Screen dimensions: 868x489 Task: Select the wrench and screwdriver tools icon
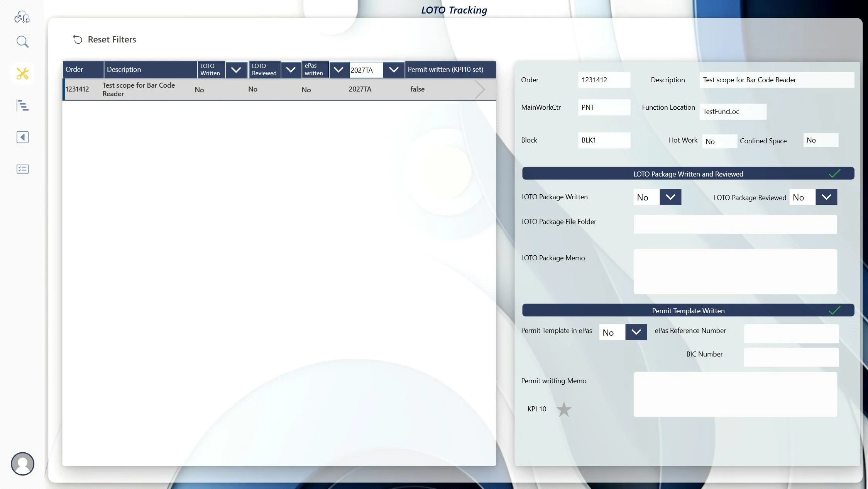pyautogui.click(x=22, y=73)
